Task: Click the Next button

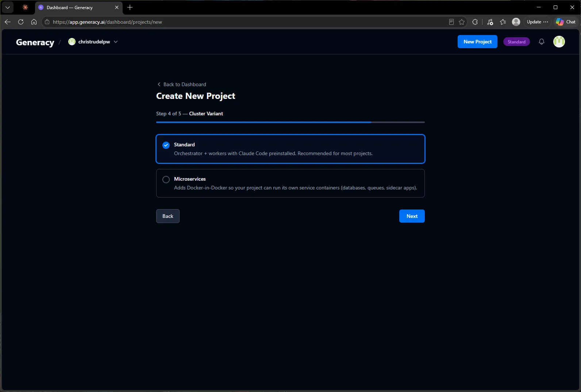Action: [x=412, y=216]
